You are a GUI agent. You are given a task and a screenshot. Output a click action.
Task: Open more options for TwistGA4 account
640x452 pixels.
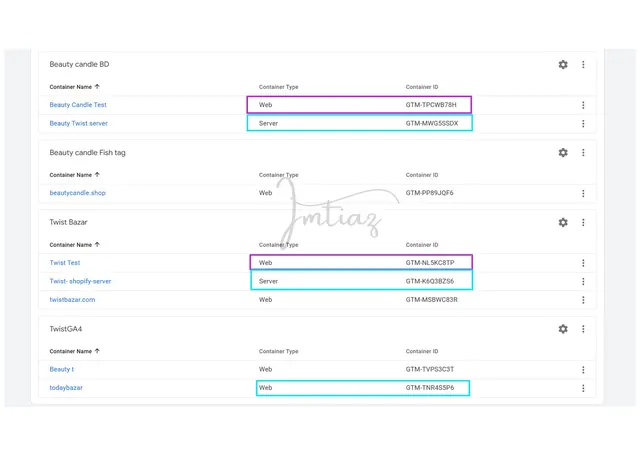tap(583, 329)
